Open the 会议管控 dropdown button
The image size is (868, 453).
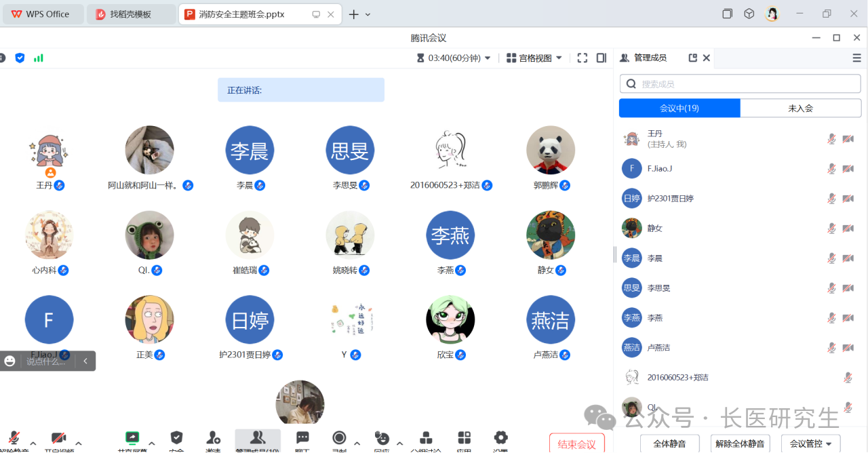[810, 444]
